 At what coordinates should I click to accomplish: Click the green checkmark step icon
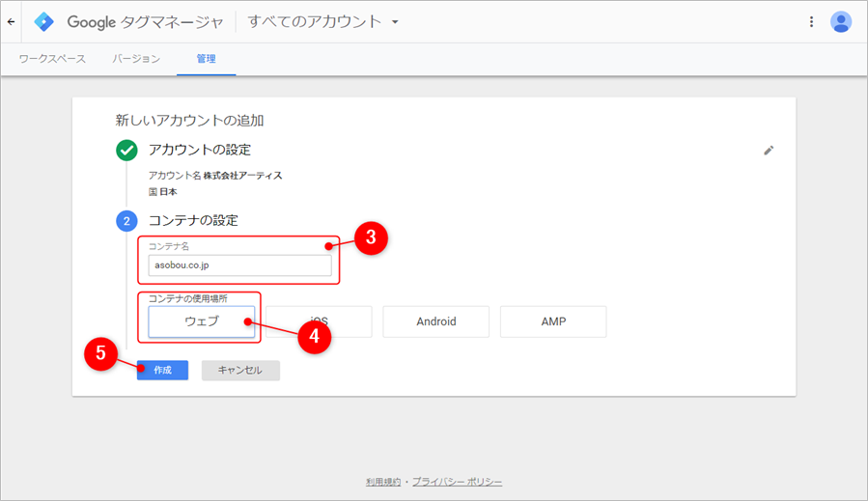tap(126, 150)
